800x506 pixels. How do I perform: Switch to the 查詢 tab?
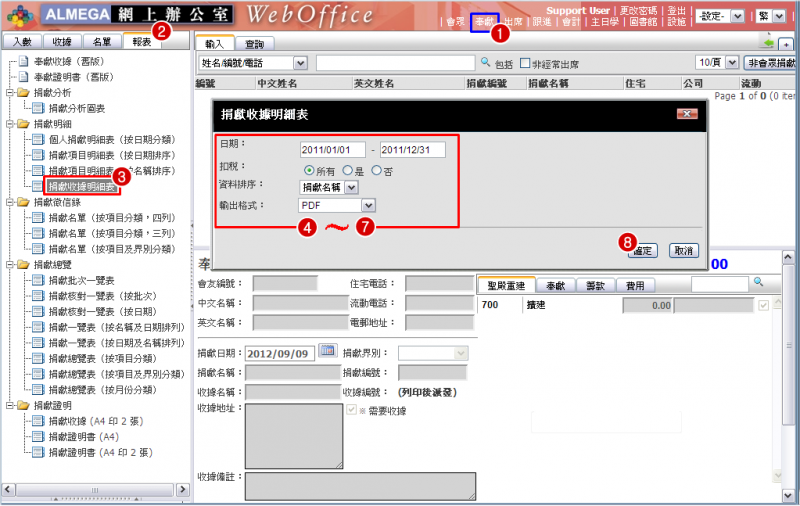[x=255, y=44]
